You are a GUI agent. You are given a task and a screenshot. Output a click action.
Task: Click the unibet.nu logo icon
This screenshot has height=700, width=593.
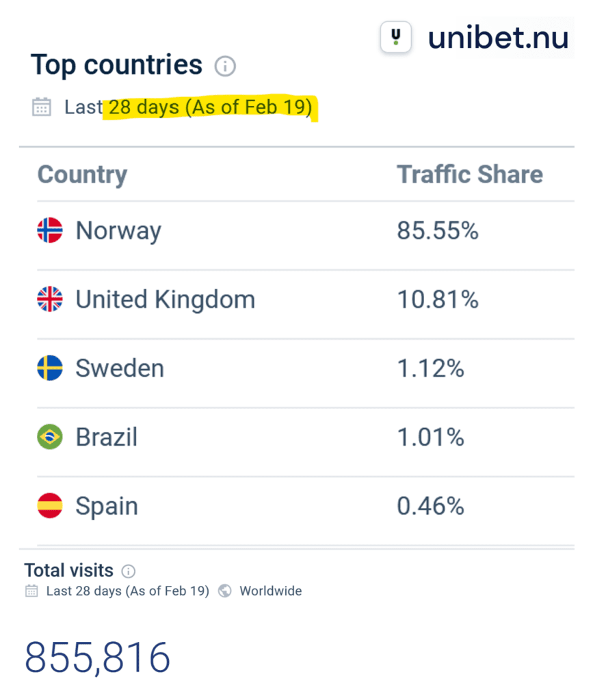(396, 37)
